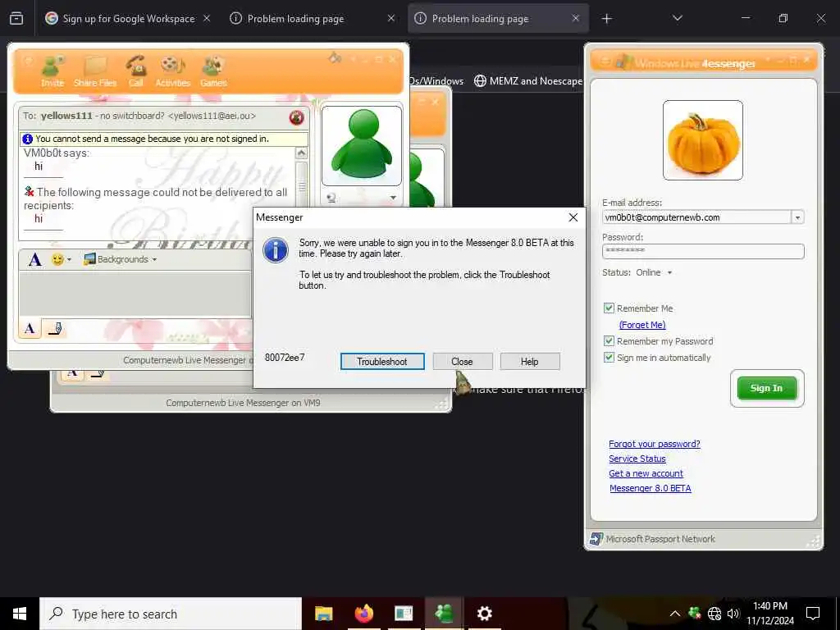This screenshot has width=840, height=630.
Task: Click the taskbar search box
Action: click(x=171, y=614)
